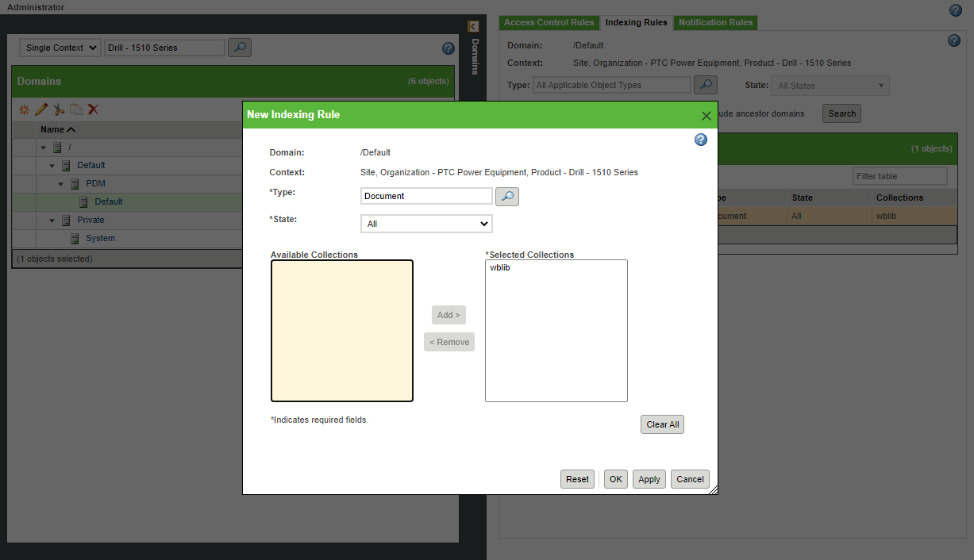Click the disabled Add > button

[449, 315]
